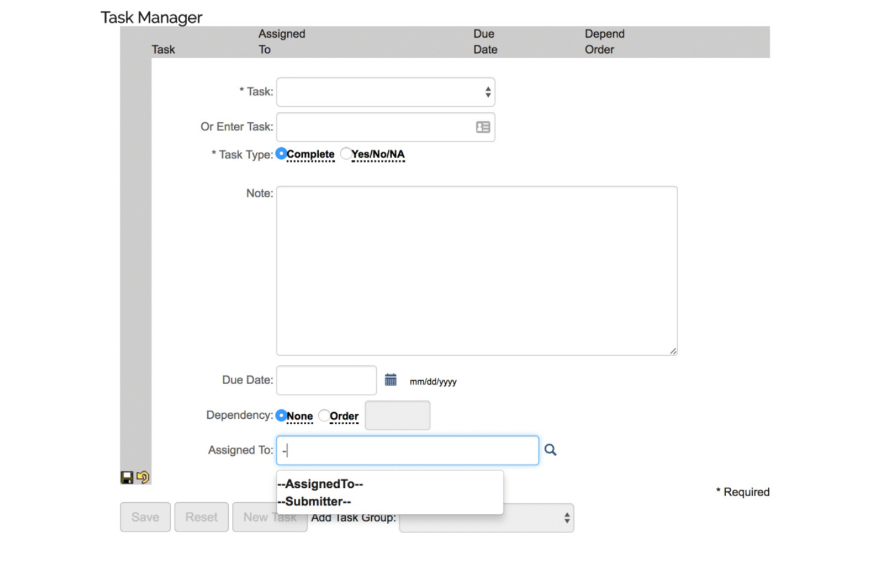Viewport: 882px width, 588px height.
Task: Click the Note: field label
Action: click(260, 193)
